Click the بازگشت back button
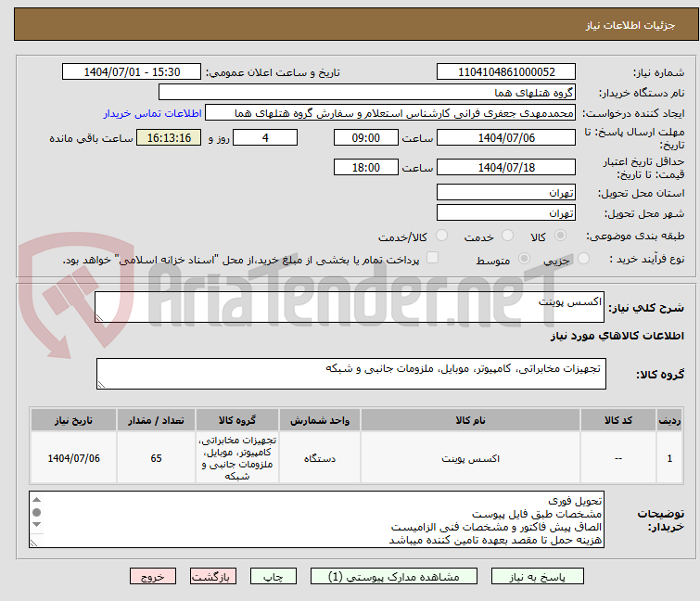The width and height of the screenshot is (700, 601). click(213, 577)
